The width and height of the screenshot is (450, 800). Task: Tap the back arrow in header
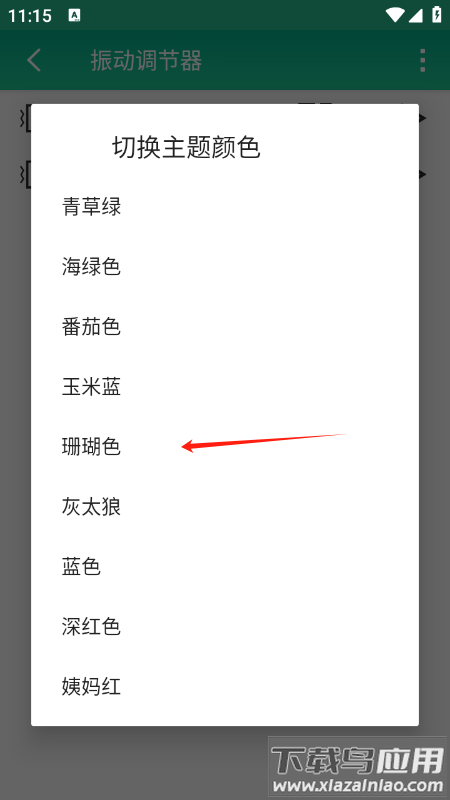[x=34, y=60]
